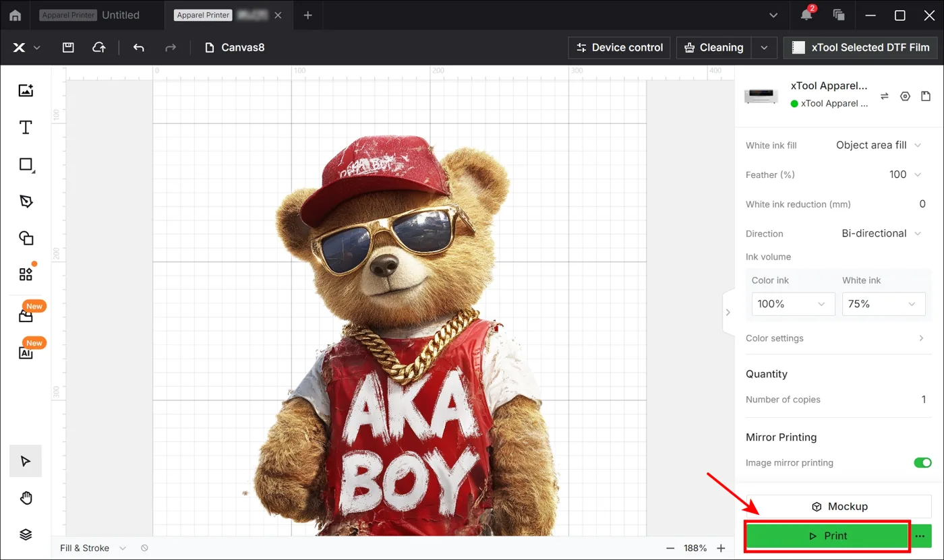The image size is (944, 560).
Task: Select the Text tool
Action: point(26,127)
